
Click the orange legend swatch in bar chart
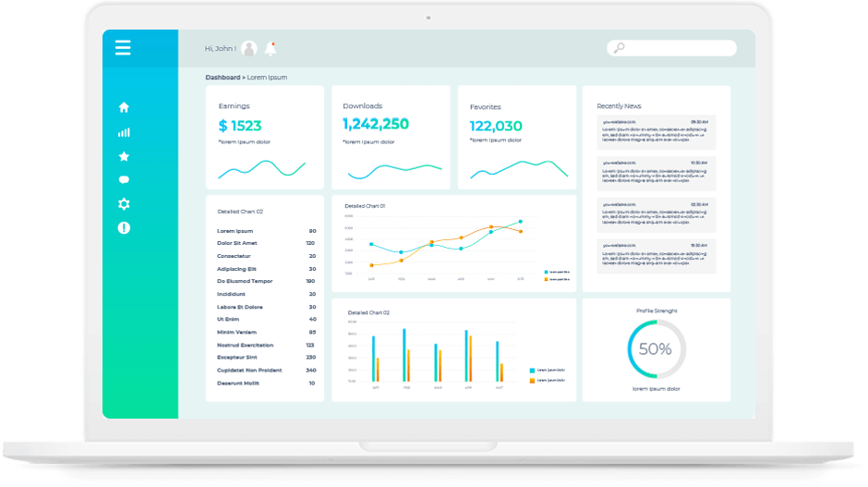[x=532, y=381]
